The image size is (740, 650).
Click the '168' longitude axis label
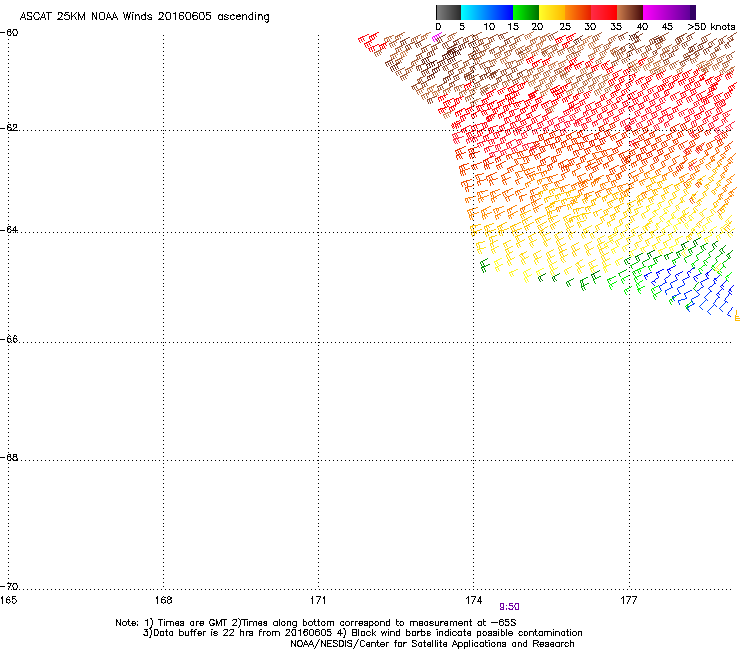point(163,600)
